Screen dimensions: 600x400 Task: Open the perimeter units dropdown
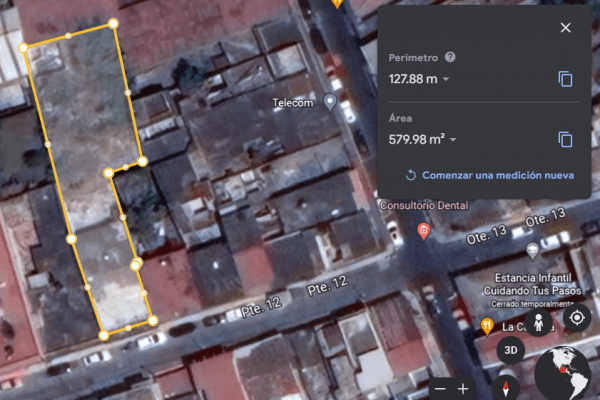[x=446, y=80]
